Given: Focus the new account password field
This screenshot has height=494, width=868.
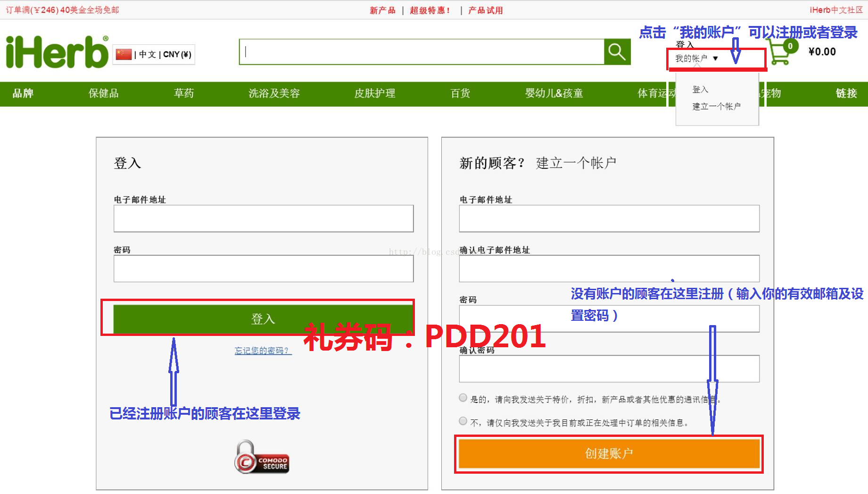Looking at the screenshot, I should pos(609,318).
